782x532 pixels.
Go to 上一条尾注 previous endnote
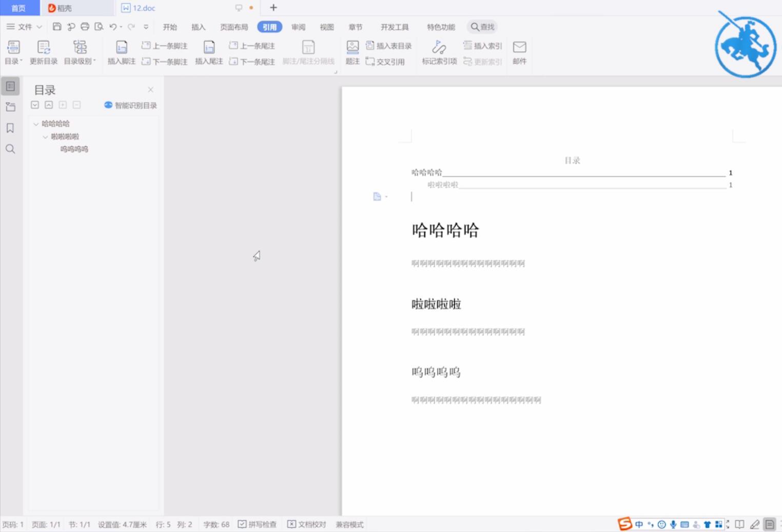click(252, 46)
